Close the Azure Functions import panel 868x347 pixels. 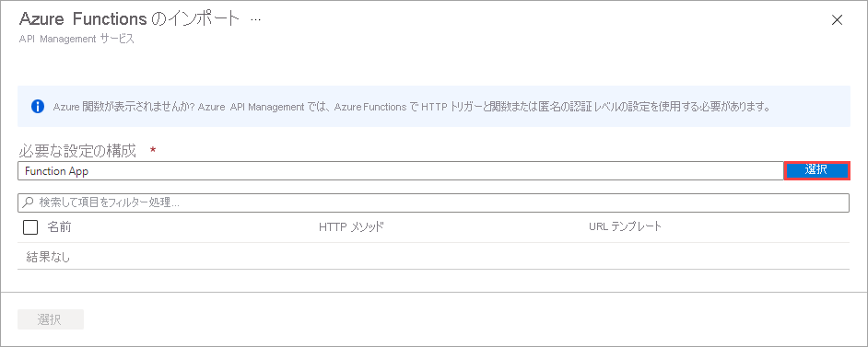click(837, 20)
